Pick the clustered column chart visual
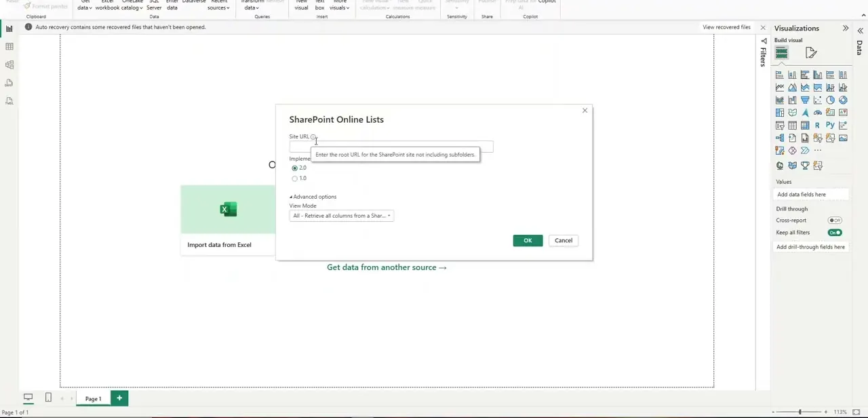 (x=818, y=75)
